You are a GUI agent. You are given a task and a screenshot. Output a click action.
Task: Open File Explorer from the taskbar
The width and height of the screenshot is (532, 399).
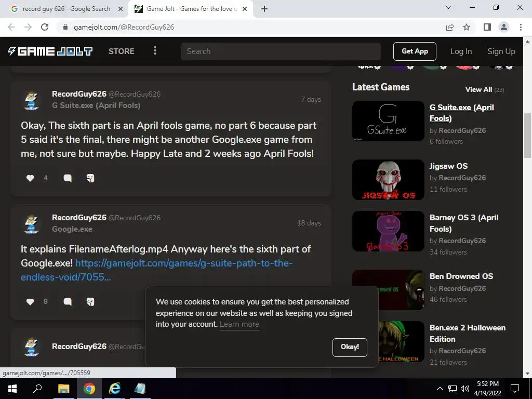pos(63,389)
